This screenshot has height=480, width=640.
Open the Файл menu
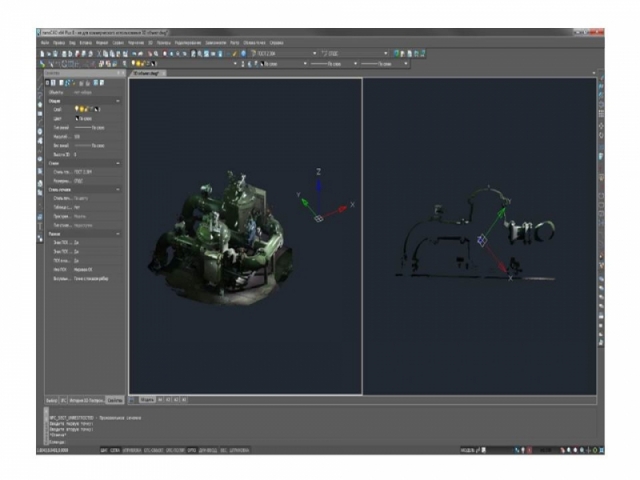45,43
